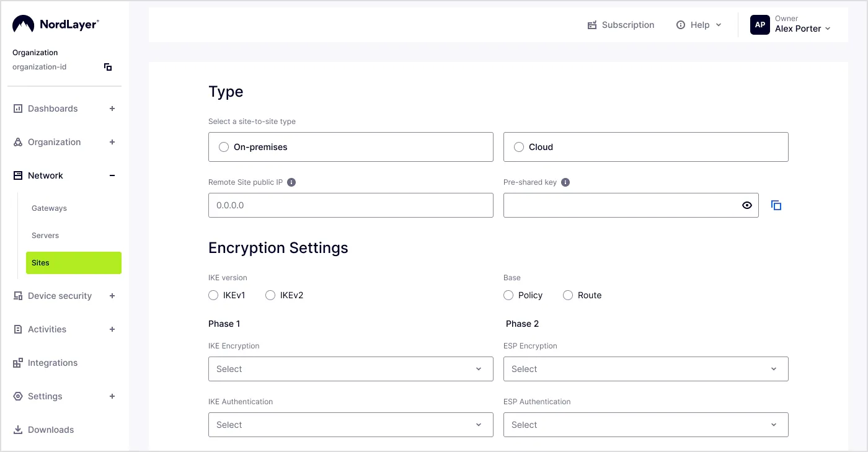The height and width of the screenshot is (452, 868).
Task: Click the Activities sidebar label
Action: pos(47,329)
